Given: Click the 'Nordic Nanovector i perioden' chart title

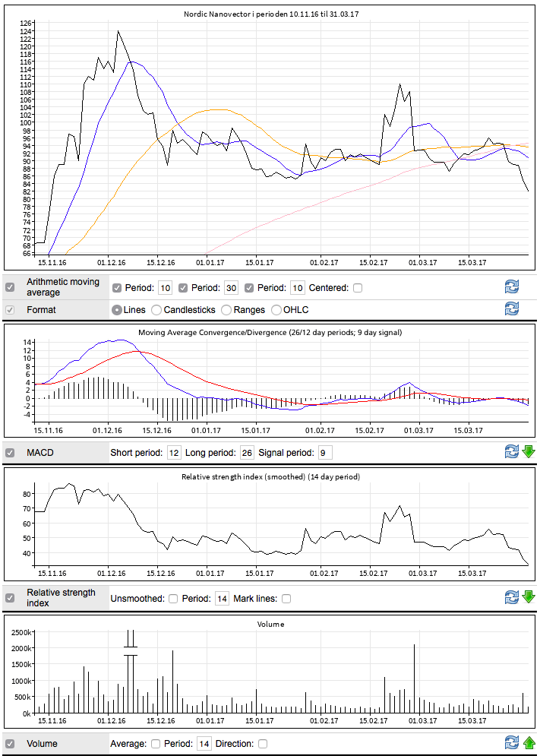Looking at the screenshot, I should click(x=271, y=14).
